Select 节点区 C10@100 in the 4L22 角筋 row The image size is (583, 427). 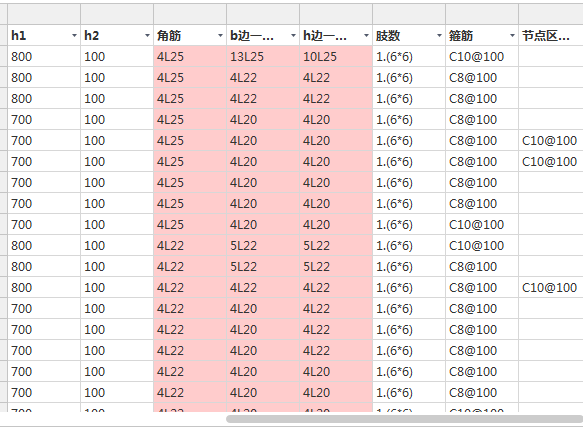[551, 288]
